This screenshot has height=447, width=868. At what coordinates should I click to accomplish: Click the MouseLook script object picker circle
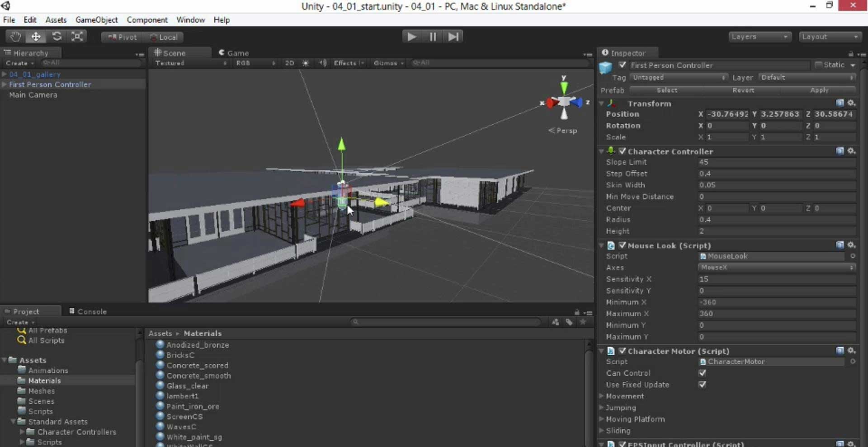[852, 256]
